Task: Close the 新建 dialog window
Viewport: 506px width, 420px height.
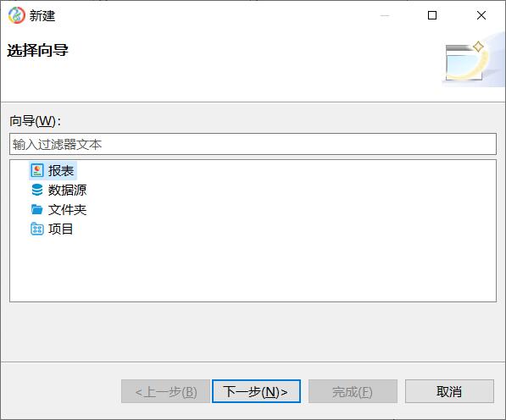Action: [481, 15]
